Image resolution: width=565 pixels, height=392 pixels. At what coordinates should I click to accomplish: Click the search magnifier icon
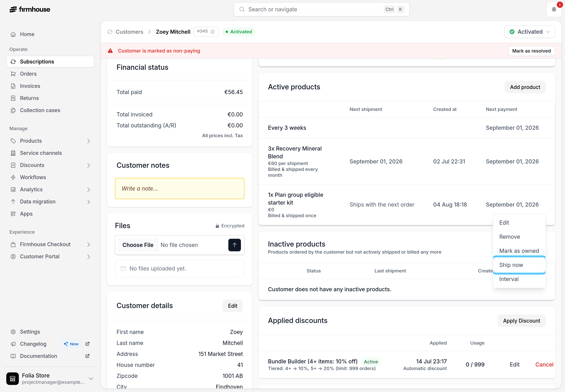point(242,9)
